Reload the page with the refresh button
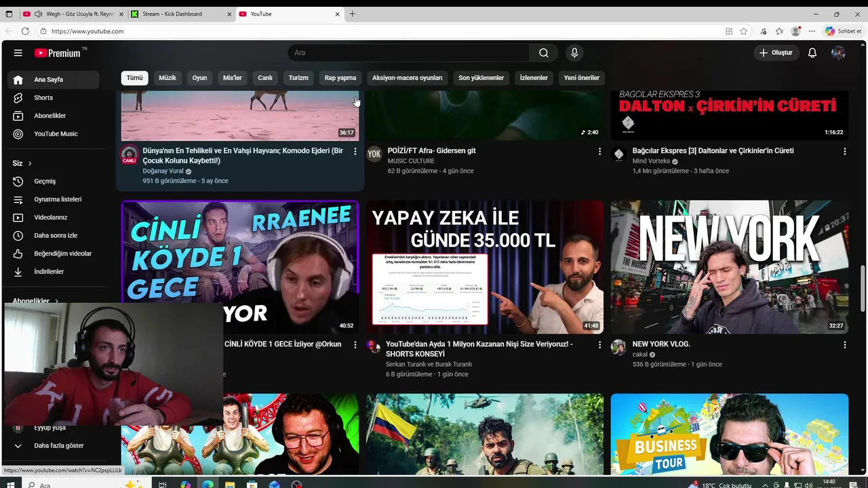The height and width of the screenshot is (488, 868). pos(25,31)
